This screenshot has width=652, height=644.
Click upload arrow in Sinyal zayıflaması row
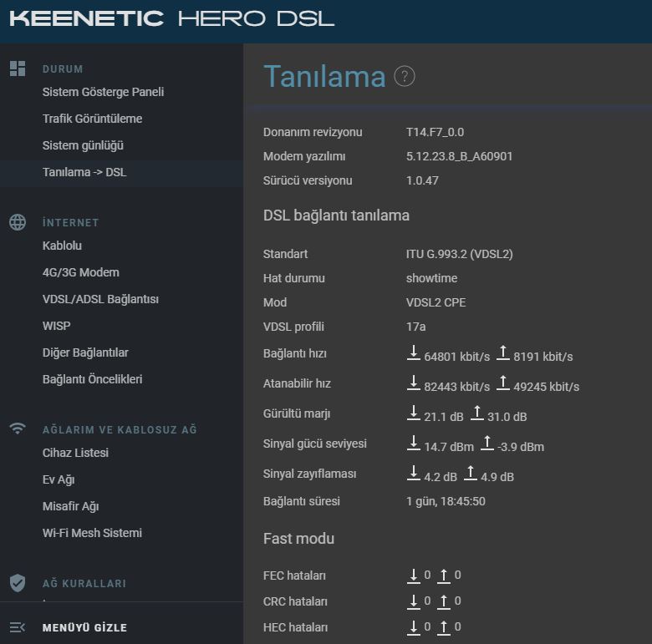pyautogui.click(x=471, y=474)
